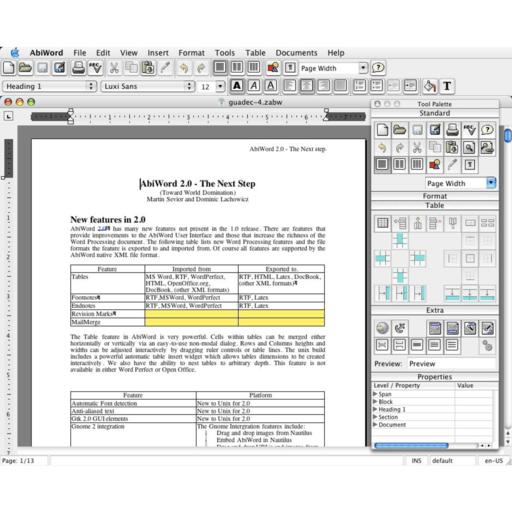This screenshot has width=512, height=512.
Task: Click magnifier preview icon in Tool Palette
Action: (469, 147)
